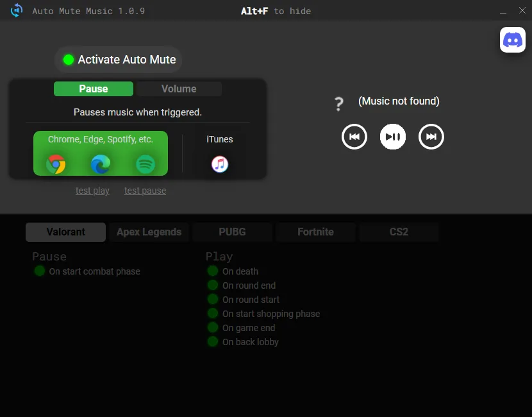532x417 pixels.
Task: Open the PUBG tab
Action: (x=232, y=232)
